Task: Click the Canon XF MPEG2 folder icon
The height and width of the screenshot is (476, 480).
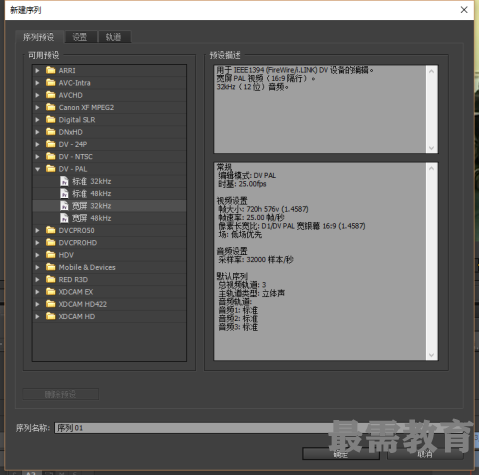Action: pos(51,107)
